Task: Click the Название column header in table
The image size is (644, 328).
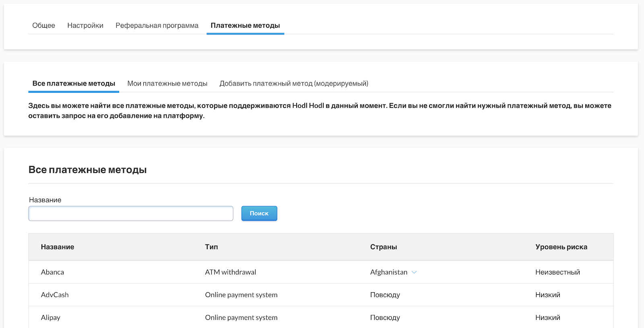Action: 58,247
